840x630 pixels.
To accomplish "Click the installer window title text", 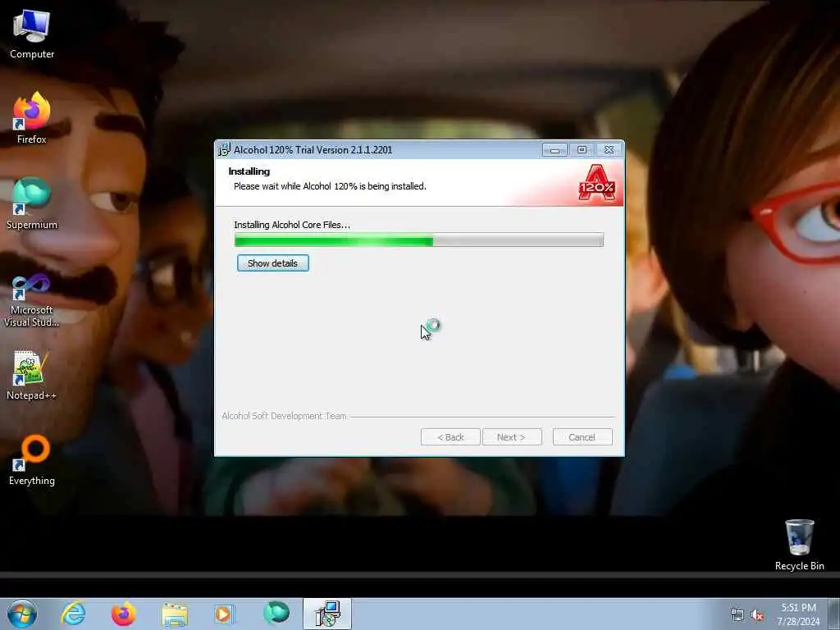I will [x=313, y=150].
